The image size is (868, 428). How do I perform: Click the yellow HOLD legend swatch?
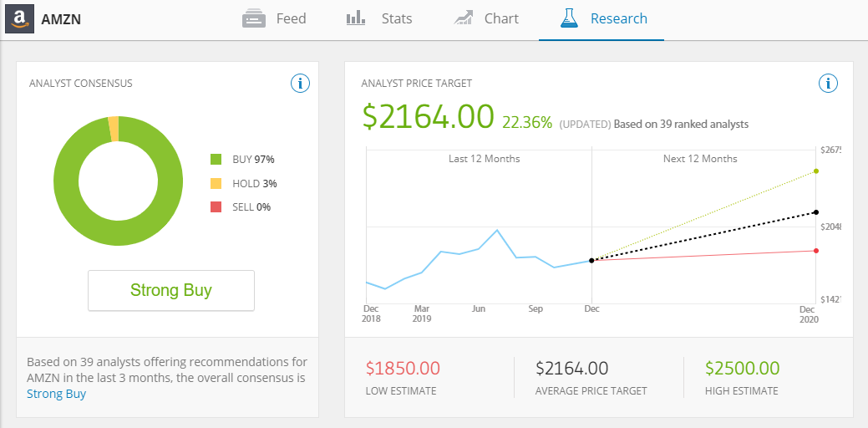[216, 183]
